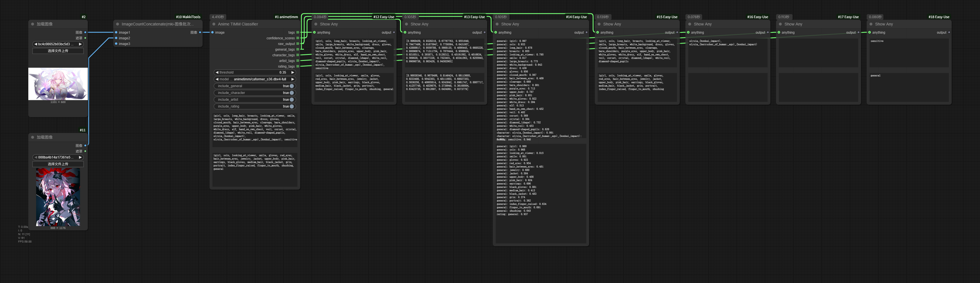Click the 'anything' input port on node #17
This screenshot has height=283, width=980.
779,32
